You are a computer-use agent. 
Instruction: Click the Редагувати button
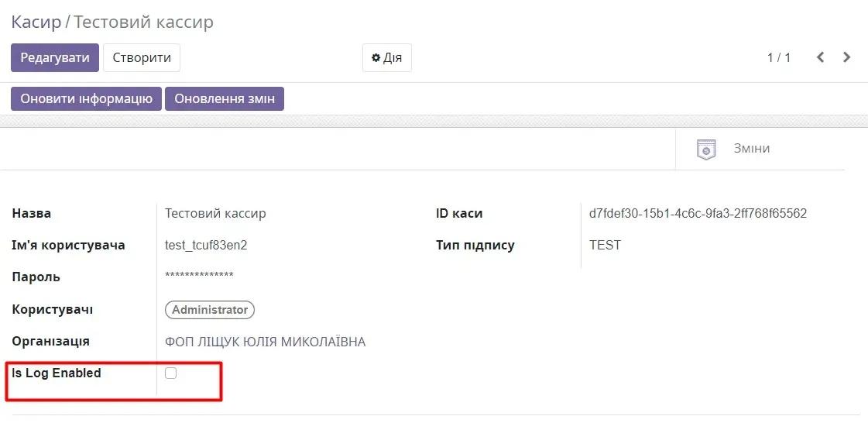[x=55, y=58]
